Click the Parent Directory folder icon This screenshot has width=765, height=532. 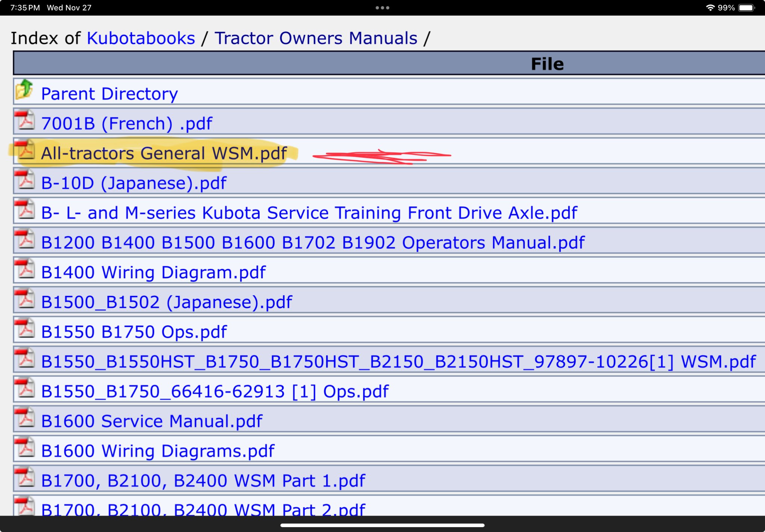point(24,90)
